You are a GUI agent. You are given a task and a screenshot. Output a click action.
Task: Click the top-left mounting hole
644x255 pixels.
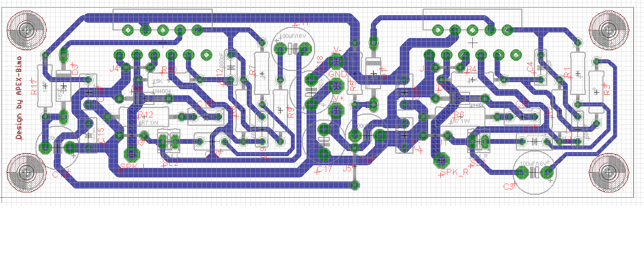click(x=27, y=29)
